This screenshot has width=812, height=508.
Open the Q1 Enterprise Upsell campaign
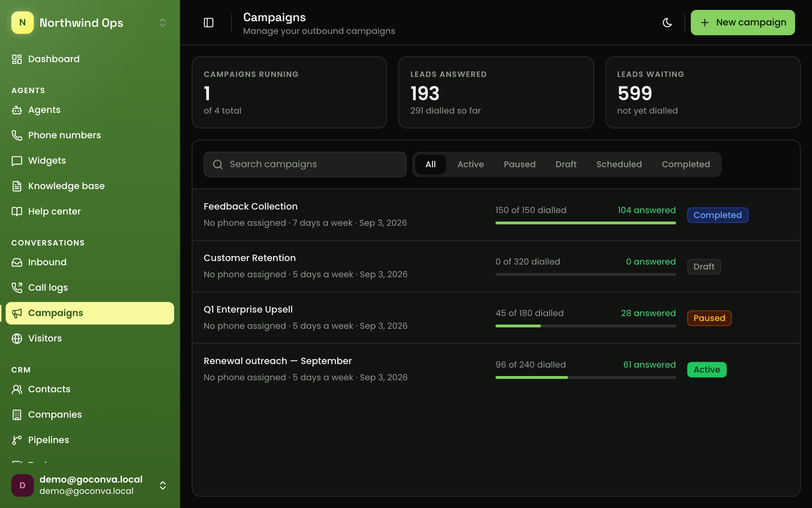[x=496, y=317]
